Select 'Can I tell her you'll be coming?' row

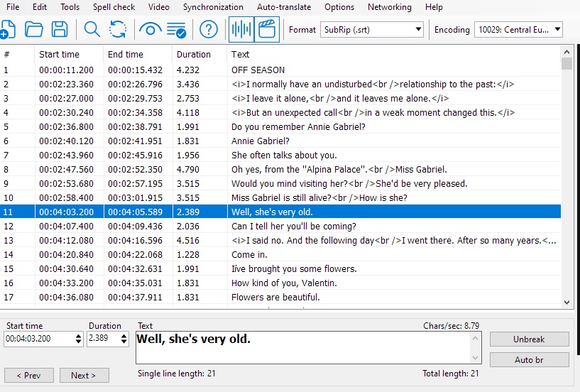[x=280, y=226]
